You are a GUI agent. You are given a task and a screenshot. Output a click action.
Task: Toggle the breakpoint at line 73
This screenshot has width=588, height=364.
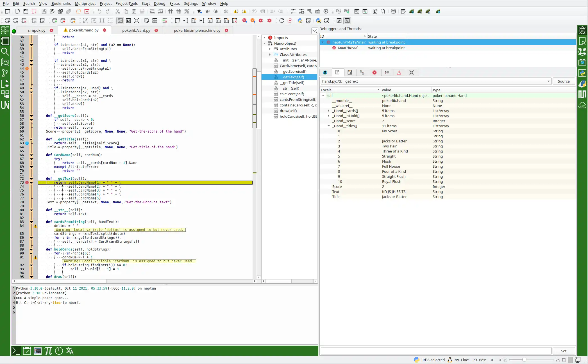tap(27, 182)
